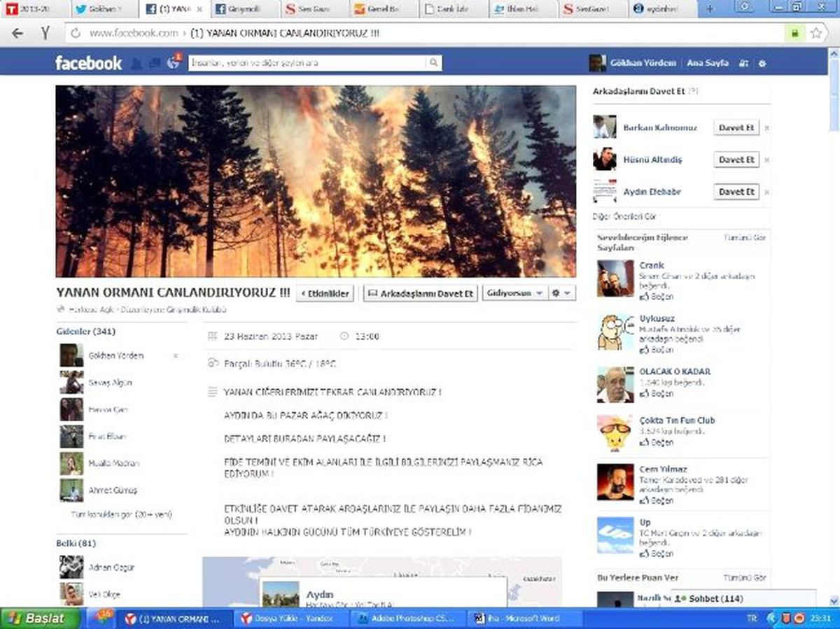
Task: Open friend requests icon in Facebook header
Action: pos(137,64)
